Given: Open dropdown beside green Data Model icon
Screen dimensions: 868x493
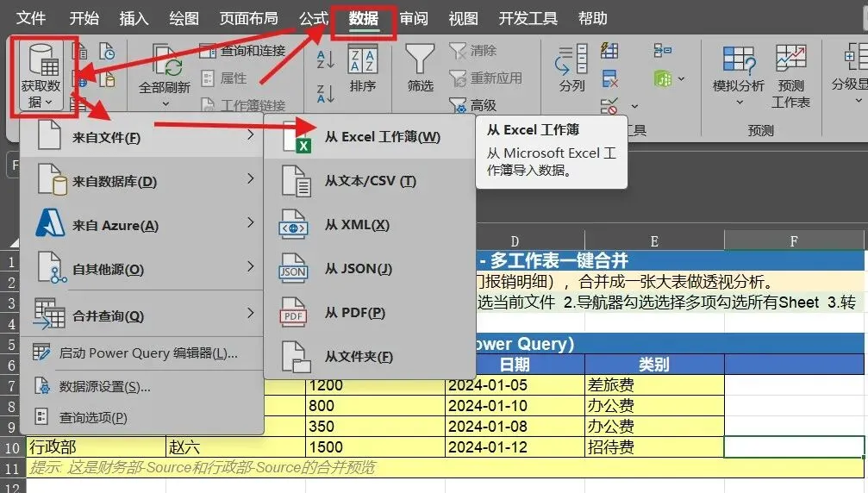Looking at the screenshot, I should (682, 78).
